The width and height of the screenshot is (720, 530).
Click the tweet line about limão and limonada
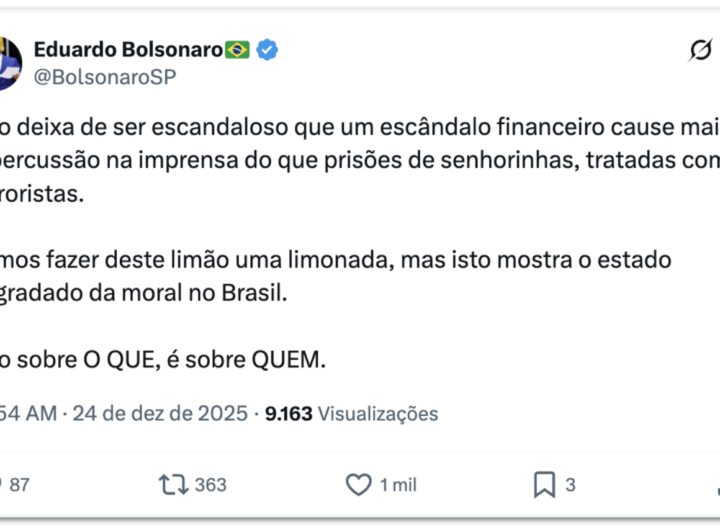pos(330,260)
